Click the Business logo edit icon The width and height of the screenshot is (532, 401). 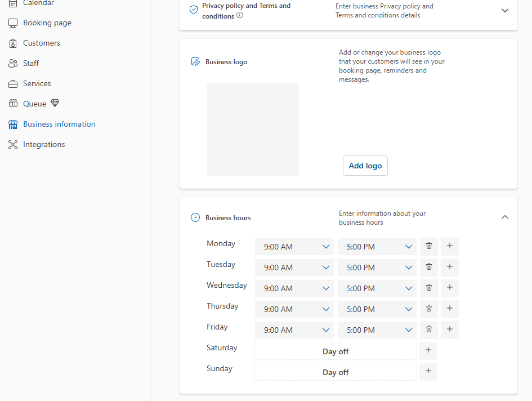[195, 62]
